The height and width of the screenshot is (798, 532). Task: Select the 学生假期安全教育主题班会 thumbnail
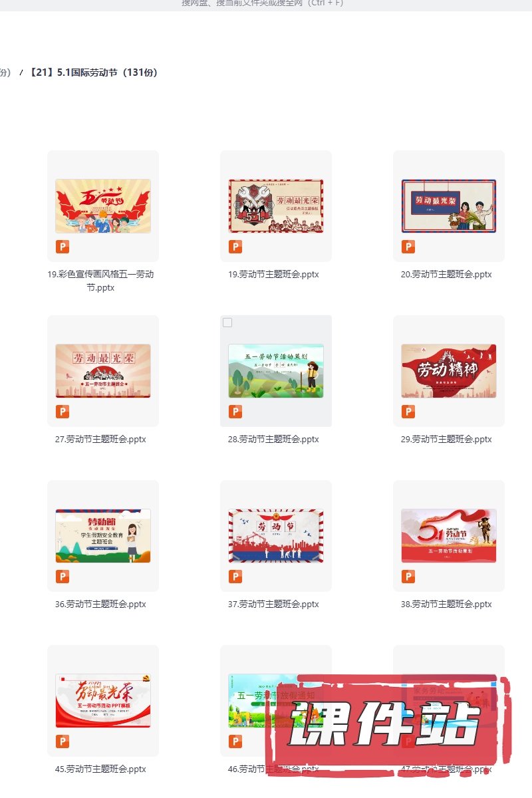pos(103,536)
